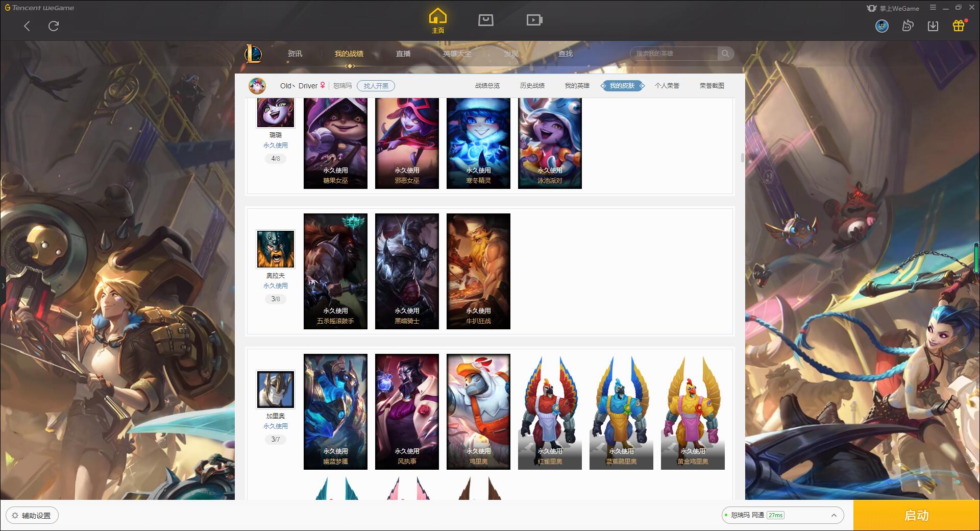Open the 牛扒狂战 skin card
This screenshot has width=980, height=531.
click(478, 271)
